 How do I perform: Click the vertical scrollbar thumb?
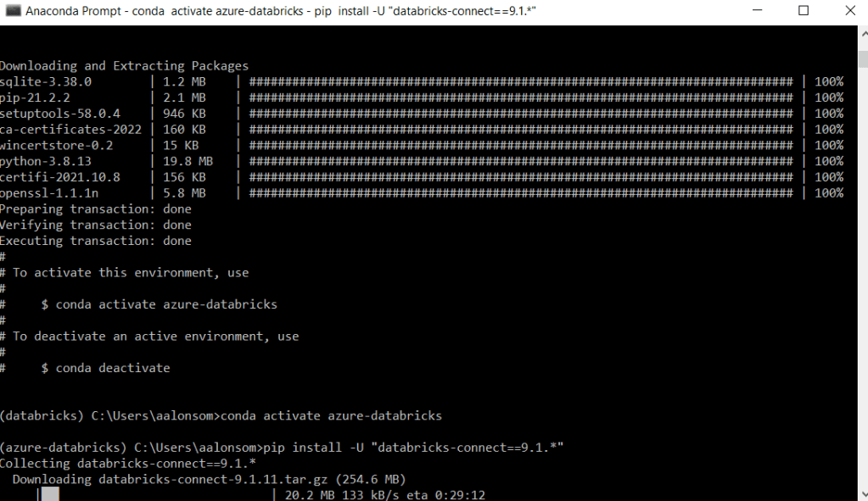861,59
